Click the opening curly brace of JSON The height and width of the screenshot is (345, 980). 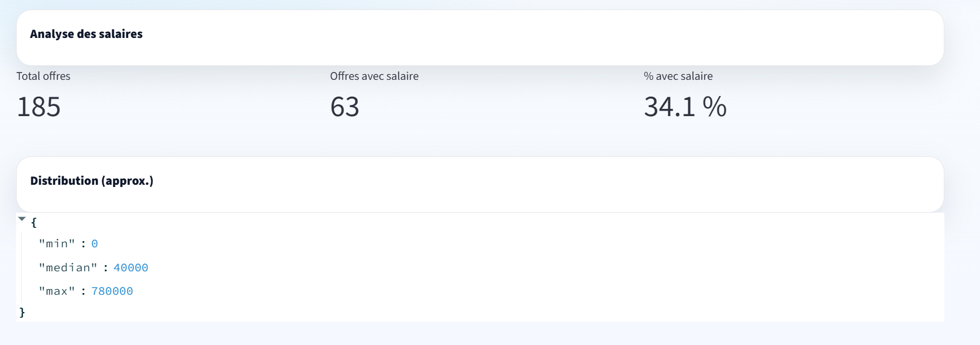pos(34,223)
